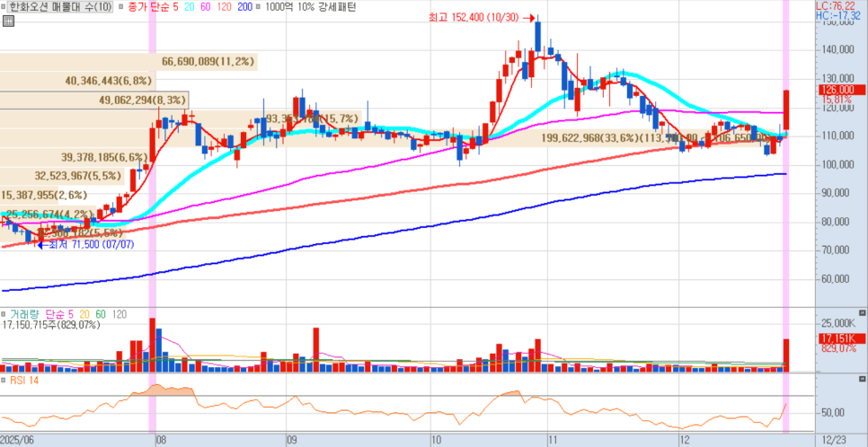
Task: Click the RSI panel corner button
Action: [863, 379]
